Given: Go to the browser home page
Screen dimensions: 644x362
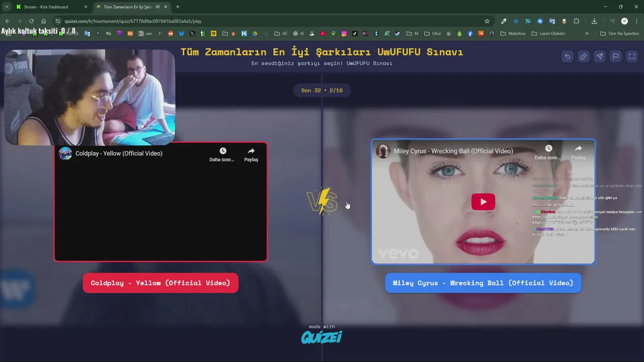Looking at the screenshot, I should point(44,21).
